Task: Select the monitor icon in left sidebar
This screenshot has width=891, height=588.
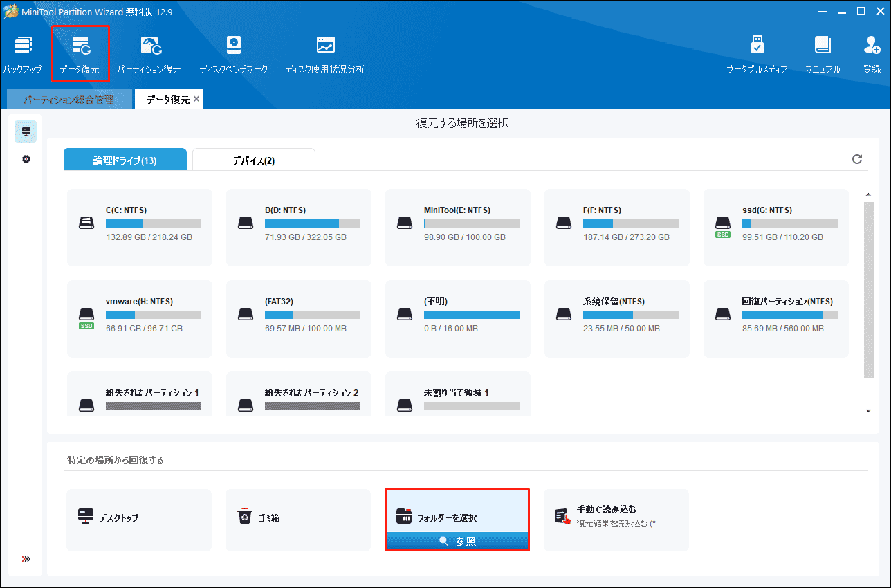Action: pyautogui.click(x=26, y=131)
